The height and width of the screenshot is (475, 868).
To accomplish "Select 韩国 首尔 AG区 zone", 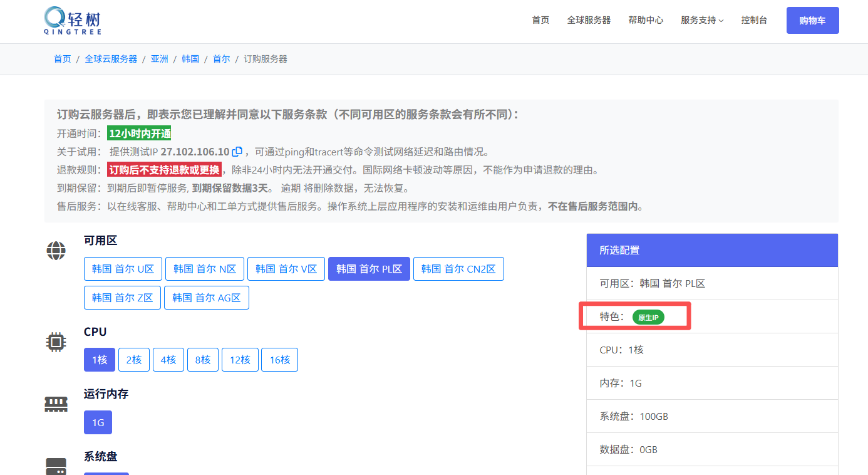I will [207, 298].
